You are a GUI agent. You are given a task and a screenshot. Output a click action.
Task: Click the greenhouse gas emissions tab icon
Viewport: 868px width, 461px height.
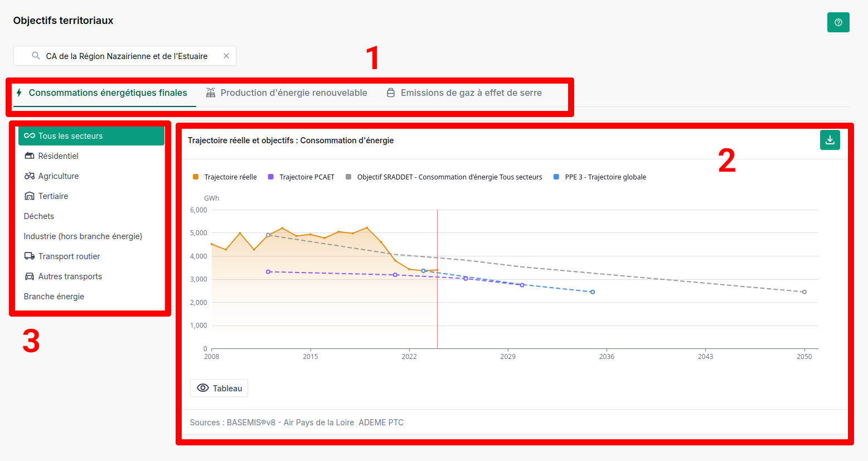coord(391,93)
